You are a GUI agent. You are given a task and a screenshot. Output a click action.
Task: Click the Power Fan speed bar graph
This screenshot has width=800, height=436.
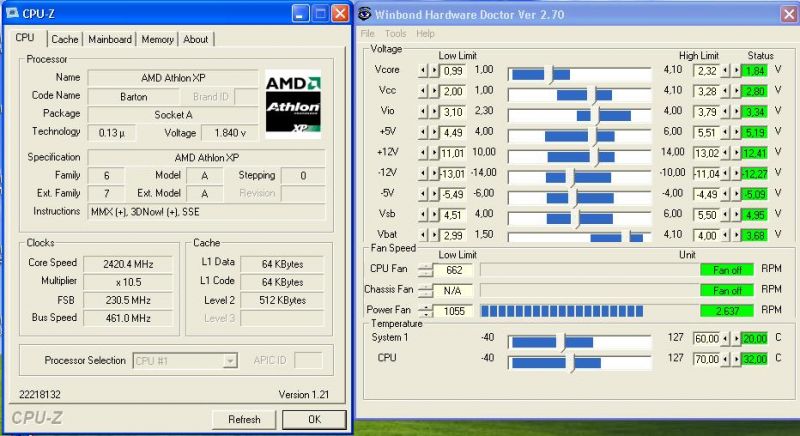coord(589,311)
